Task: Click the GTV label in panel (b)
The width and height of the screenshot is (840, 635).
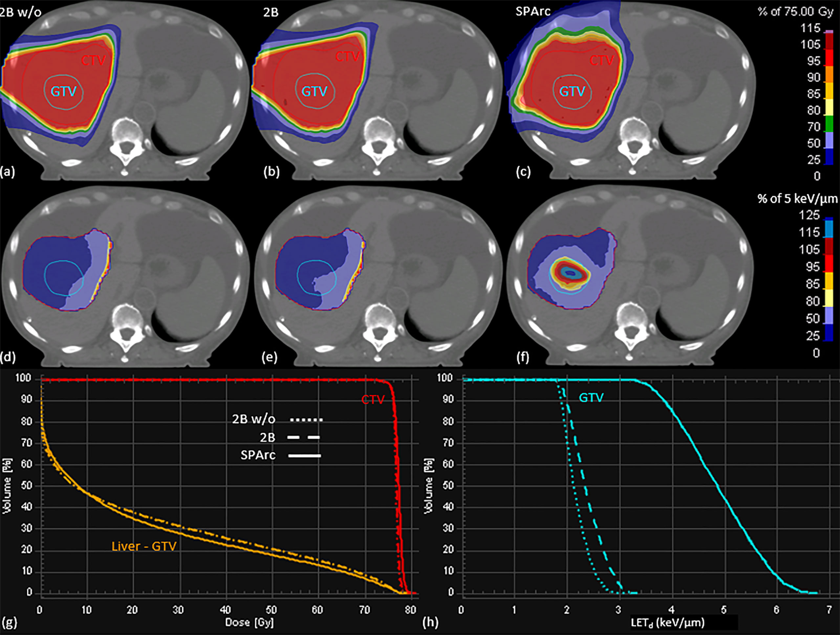Action: point(314,91)
